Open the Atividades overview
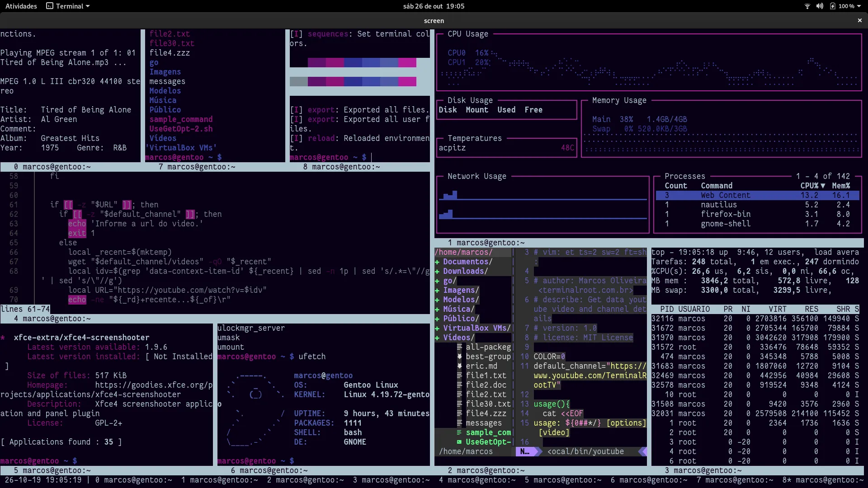 tap(21, 6)
